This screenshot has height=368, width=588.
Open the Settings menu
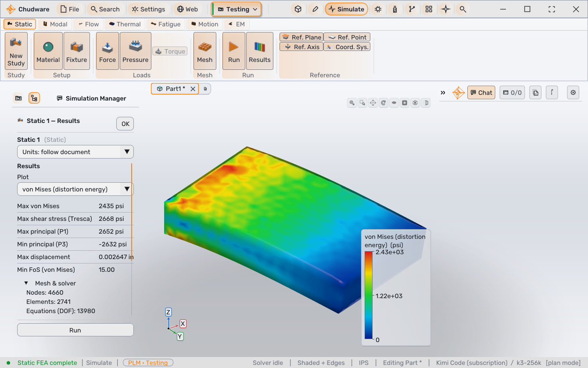pos(148,9)
